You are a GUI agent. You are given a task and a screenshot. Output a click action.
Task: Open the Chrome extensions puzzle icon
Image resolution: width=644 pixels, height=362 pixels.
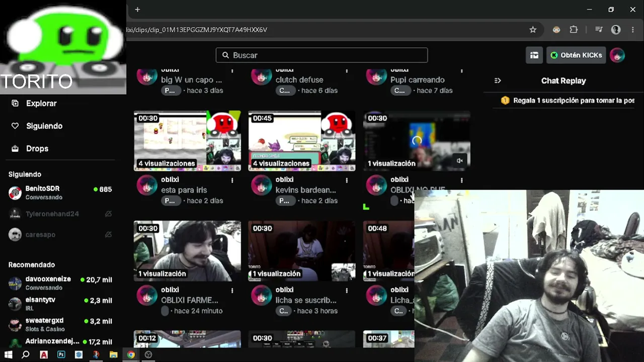(574, 30)
